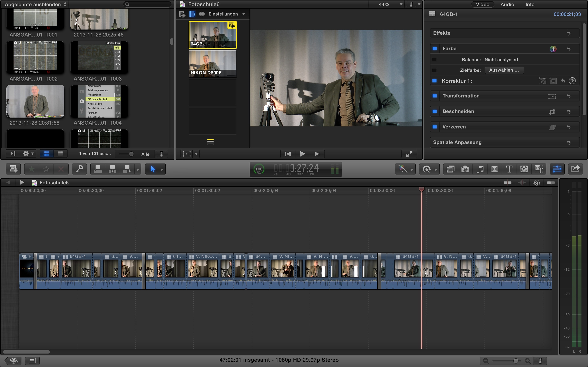This screenshot has width=588, height=367.
Task: Open the Einstellungen dropdown
Action: point(226,14)
